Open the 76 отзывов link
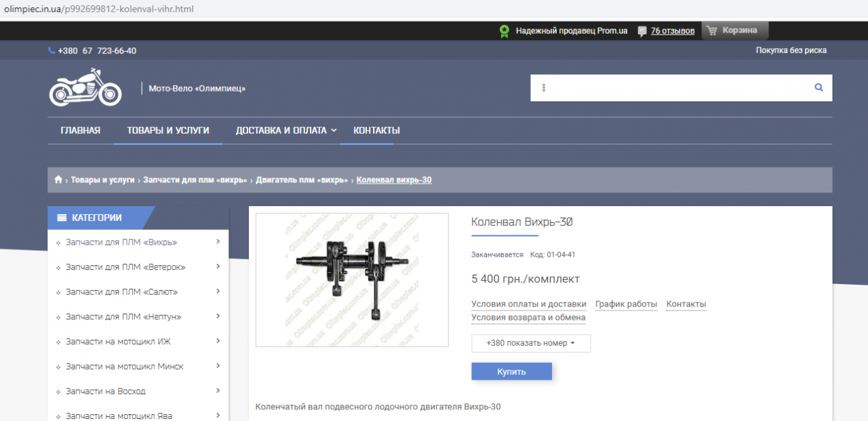Image resolution: width=868 pixels, height=421 pixels. pyautogui.click(x=673, y=31)
